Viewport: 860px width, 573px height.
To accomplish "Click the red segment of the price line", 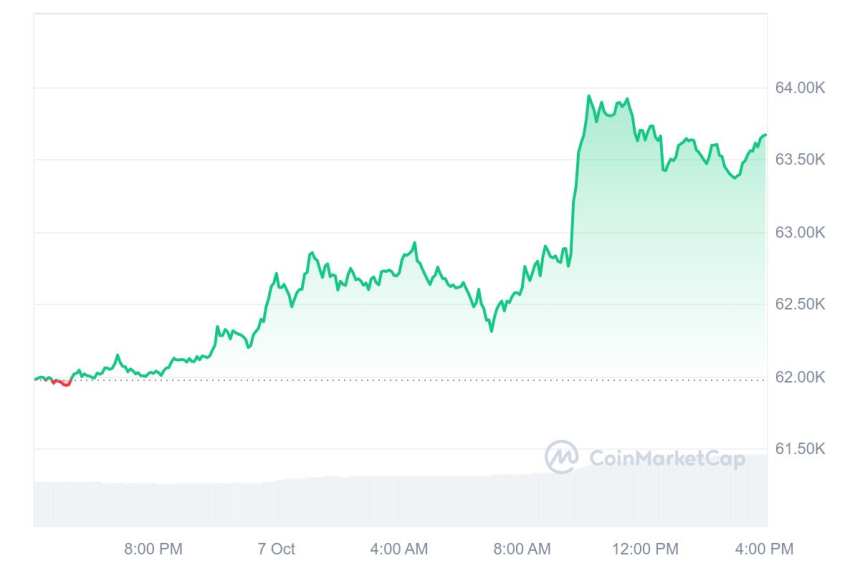I will coord(62,383).
